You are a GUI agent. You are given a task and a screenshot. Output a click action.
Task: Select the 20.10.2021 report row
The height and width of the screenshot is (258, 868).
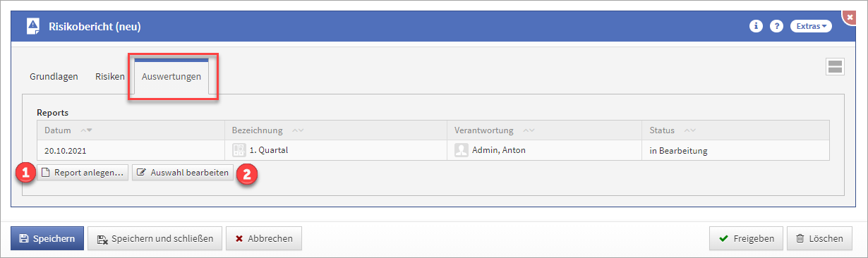tap(433, 150)
